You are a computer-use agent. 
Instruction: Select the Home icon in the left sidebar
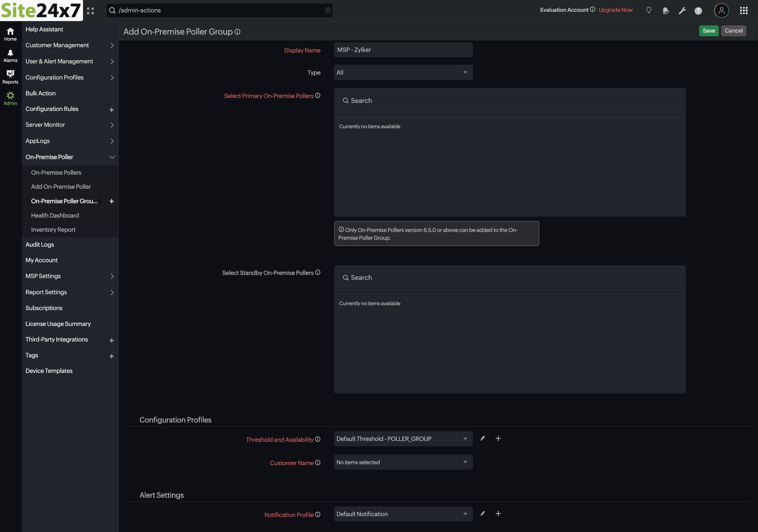10,33
